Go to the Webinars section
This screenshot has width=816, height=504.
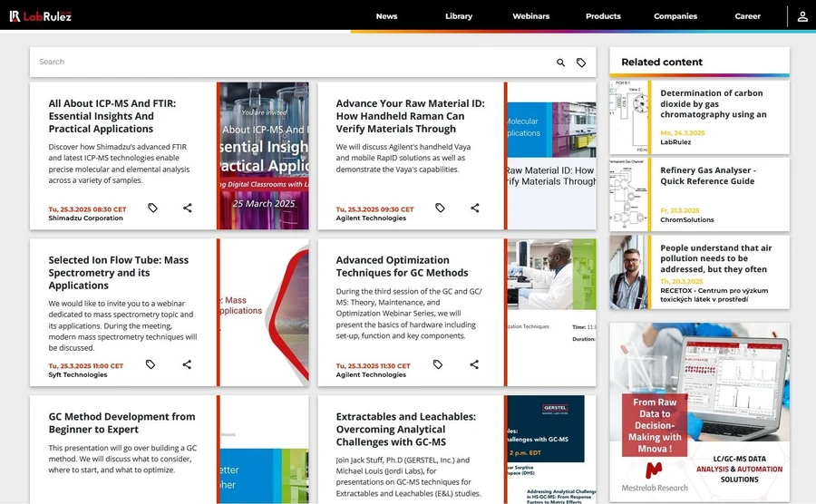[x=530, y=16]
